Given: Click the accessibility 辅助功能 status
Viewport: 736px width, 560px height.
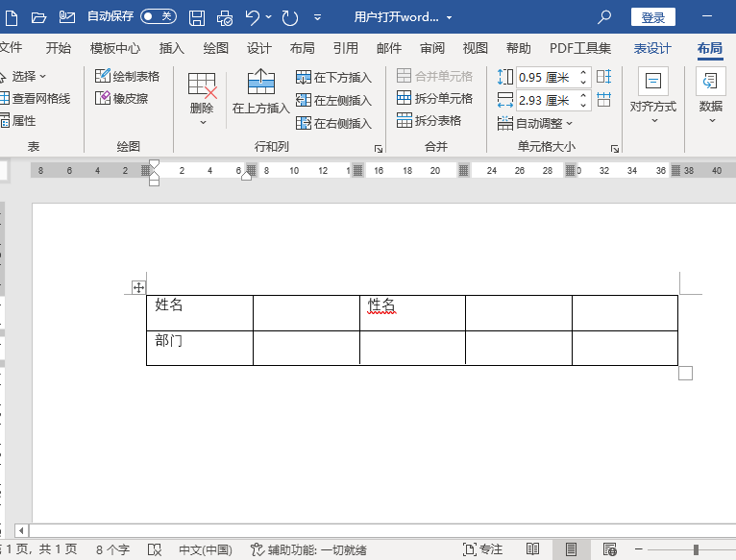Looking at the screenshot, I should tap(308, 549).
